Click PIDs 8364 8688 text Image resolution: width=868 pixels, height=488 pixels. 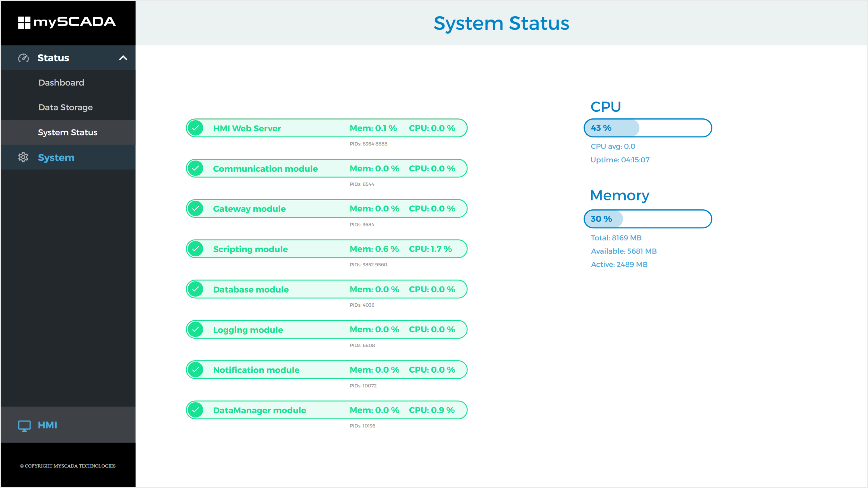(369, 144)
